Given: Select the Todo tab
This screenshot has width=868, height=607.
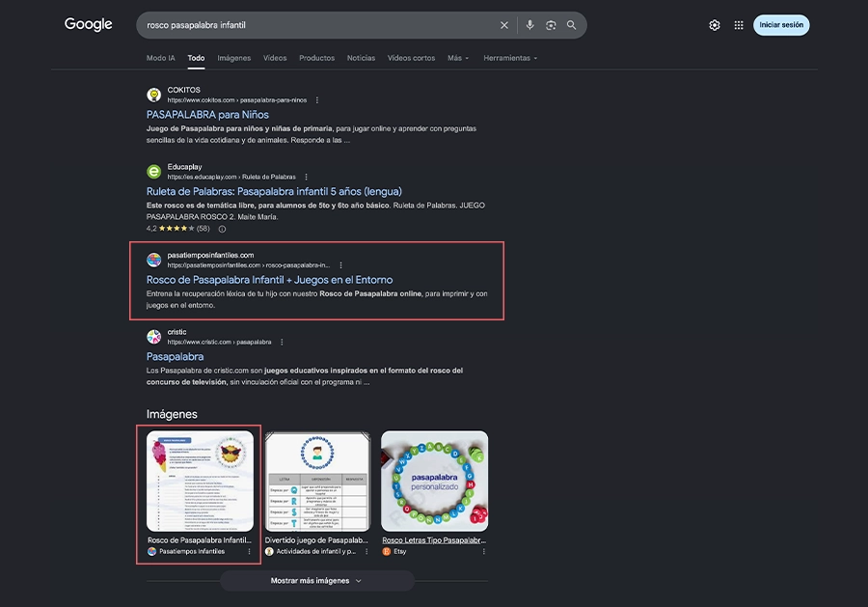Looking at the screenshot, I should [196, 58].
